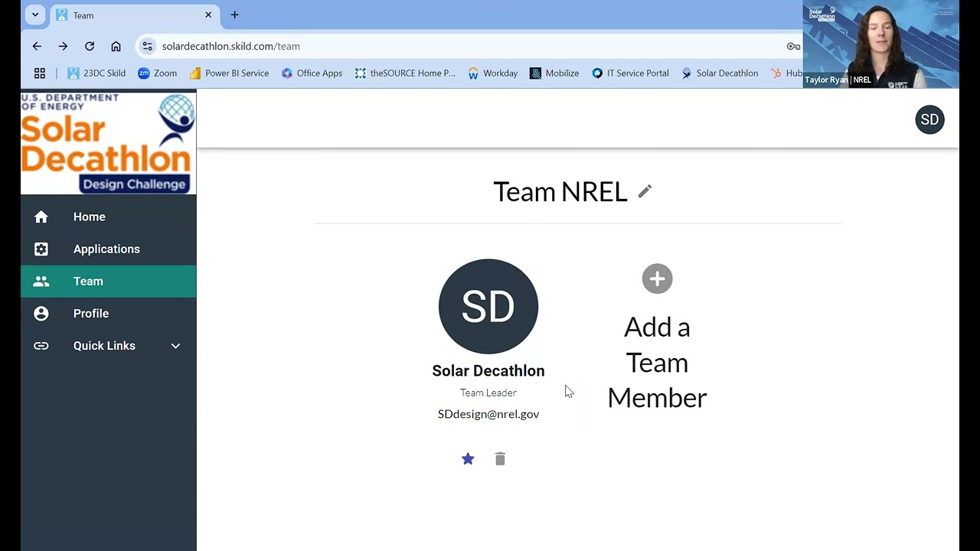
Task: Close the Team browser tab
Action: pos(208,15)
